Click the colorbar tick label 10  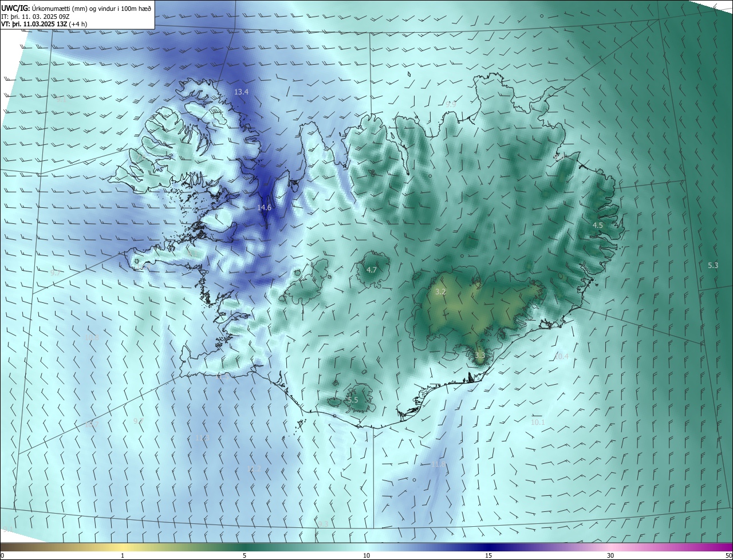[366, 555]
